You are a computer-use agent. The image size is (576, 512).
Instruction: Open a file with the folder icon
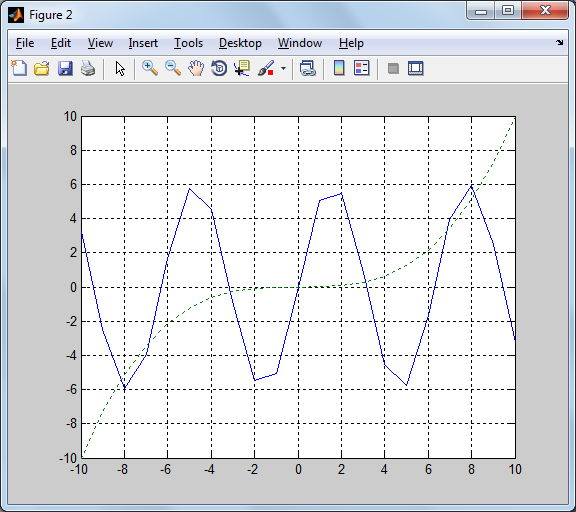pos(42,69)
